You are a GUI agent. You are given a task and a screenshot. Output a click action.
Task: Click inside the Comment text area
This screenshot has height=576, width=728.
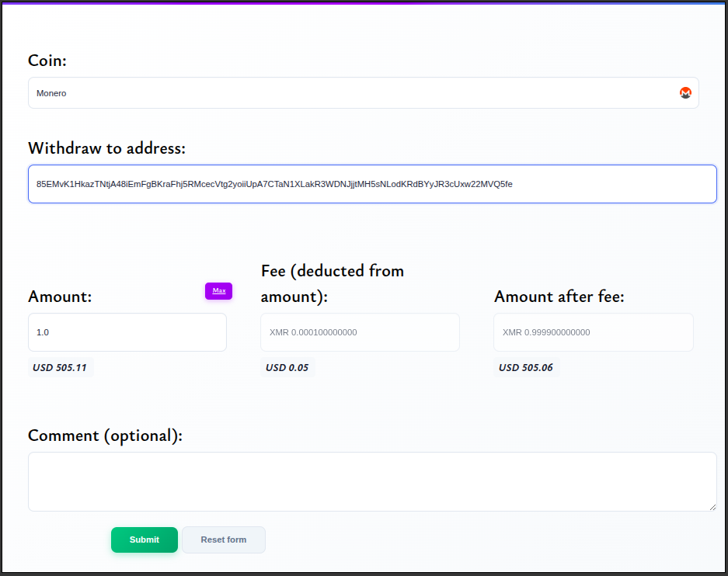click(x=371, y=481)
